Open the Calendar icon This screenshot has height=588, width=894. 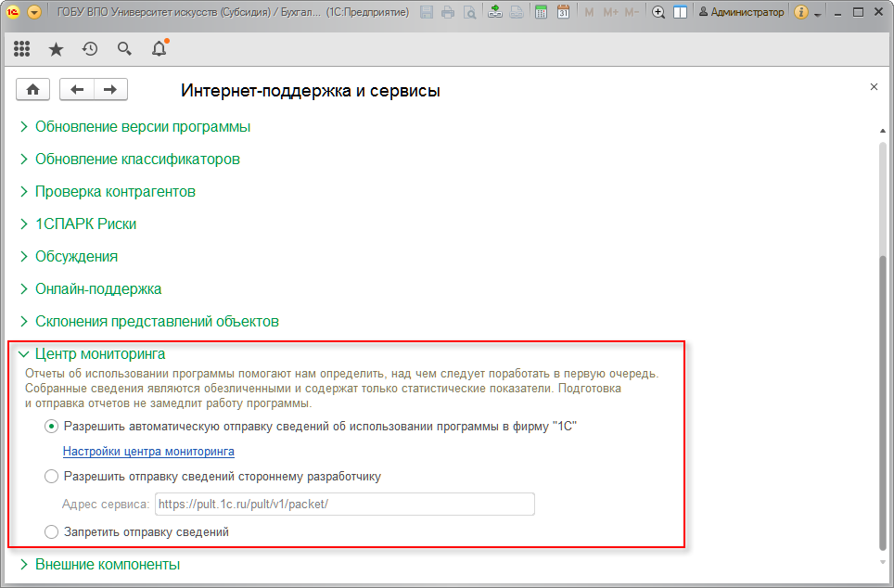[x=563, y=12]
